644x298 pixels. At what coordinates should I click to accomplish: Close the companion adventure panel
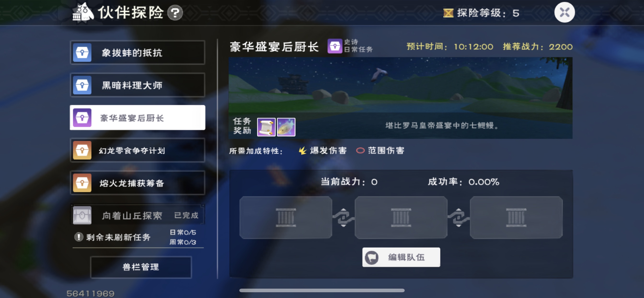[x=564, y=12]
